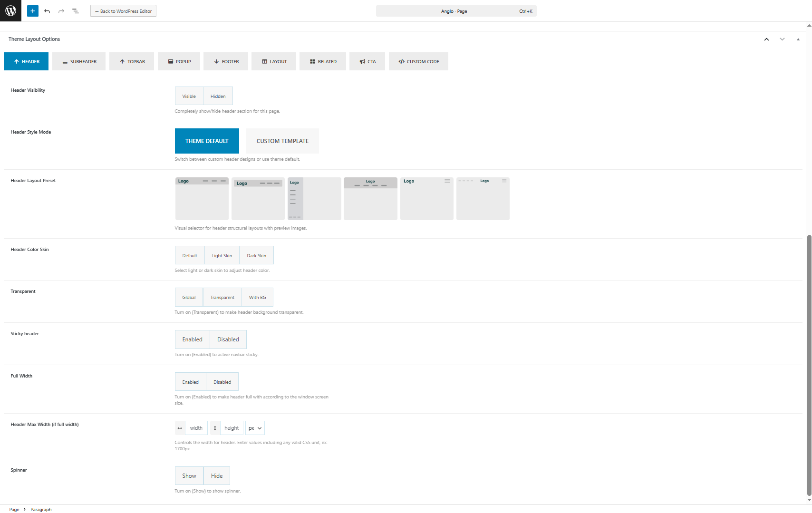The width and height of the screenshot is (812, 513).
Task: Select Dark Skin for header color
Action: 256,256
